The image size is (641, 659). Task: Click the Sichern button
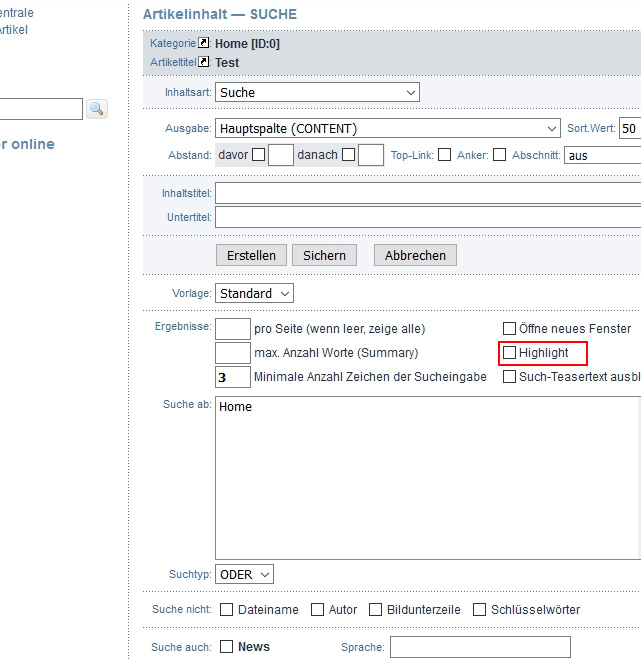[324, 255]
